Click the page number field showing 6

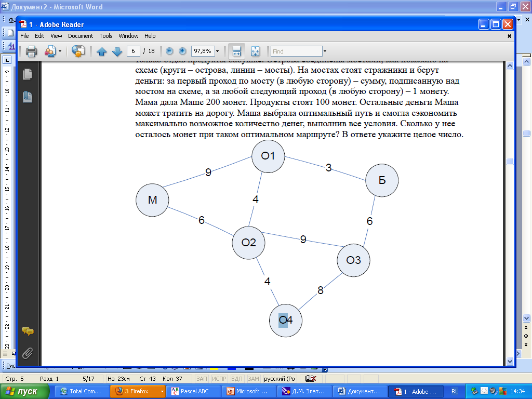134,51
